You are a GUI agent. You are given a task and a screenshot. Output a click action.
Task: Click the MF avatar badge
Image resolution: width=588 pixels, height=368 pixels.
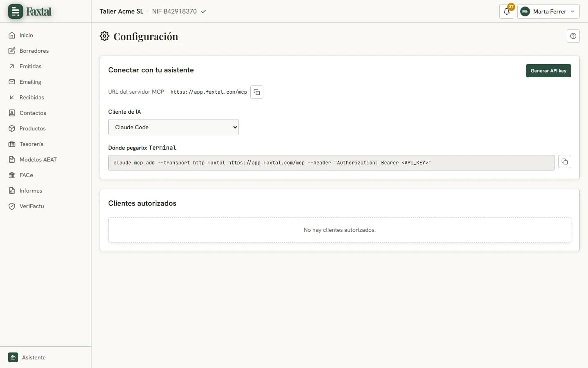point(525,11)
